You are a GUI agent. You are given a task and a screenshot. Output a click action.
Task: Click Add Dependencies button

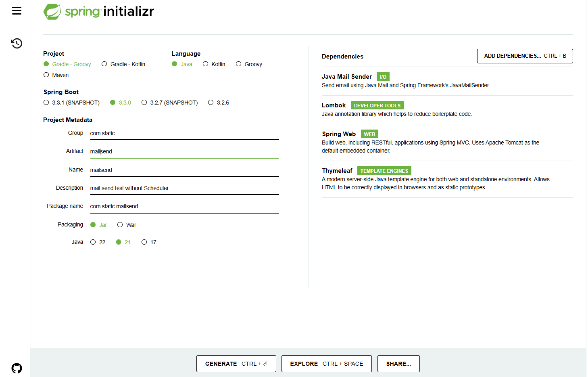click(525, 56)
